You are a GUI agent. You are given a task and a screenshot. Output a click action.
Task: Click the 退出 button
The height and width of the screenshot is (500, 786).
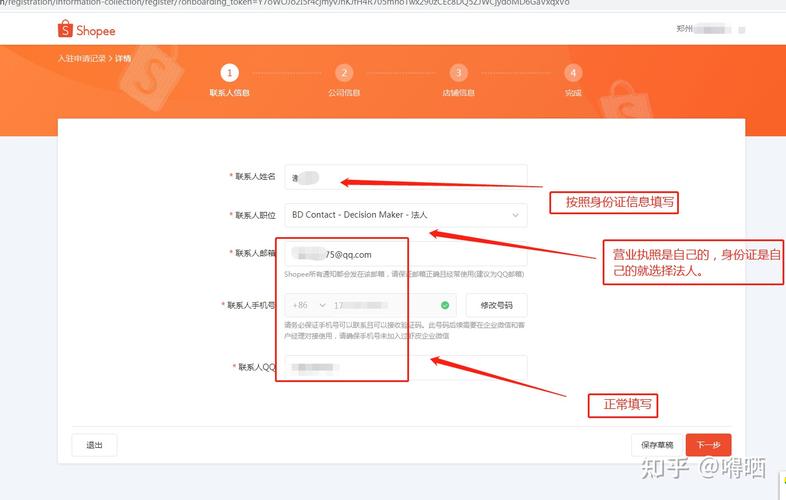tap(94, 445)
